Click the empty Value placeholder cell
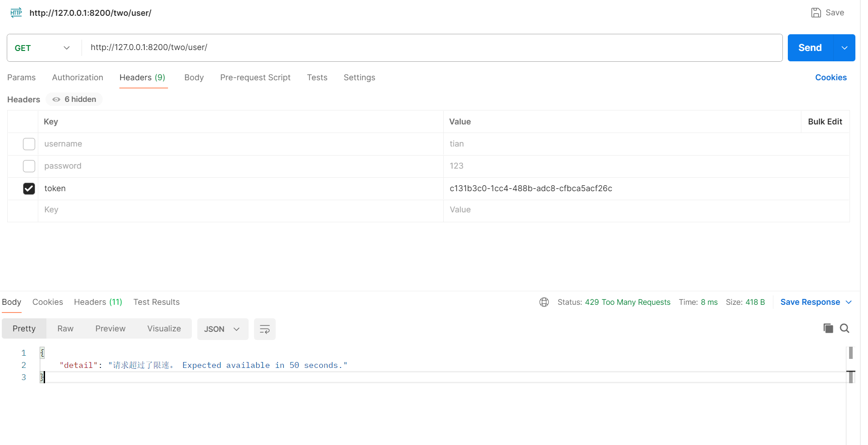The image size is (868, 445). pyautogui.click(x=646, y=210)
